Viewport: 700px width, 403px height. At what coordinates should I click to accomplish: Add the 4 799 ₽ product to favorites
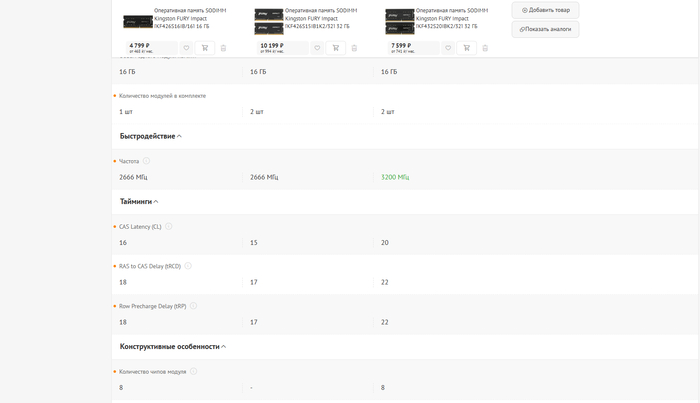(x=186, y=48)
